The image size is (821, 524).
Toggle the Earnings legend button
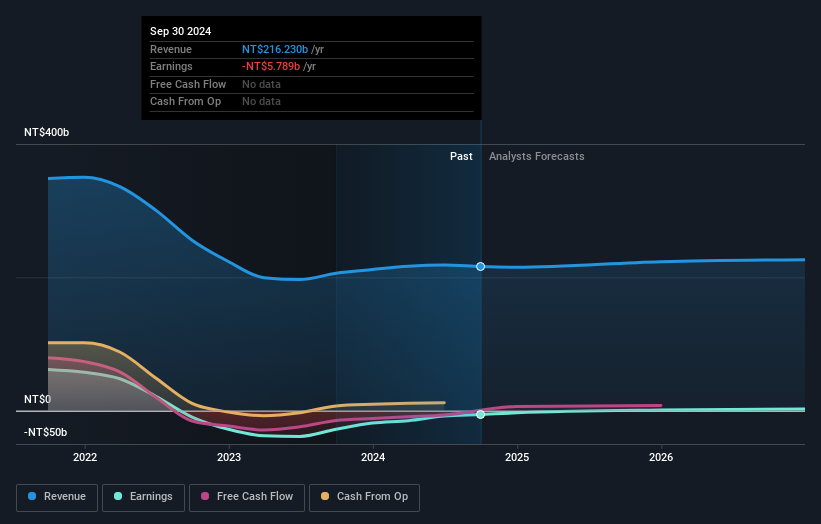coord(143,497)
